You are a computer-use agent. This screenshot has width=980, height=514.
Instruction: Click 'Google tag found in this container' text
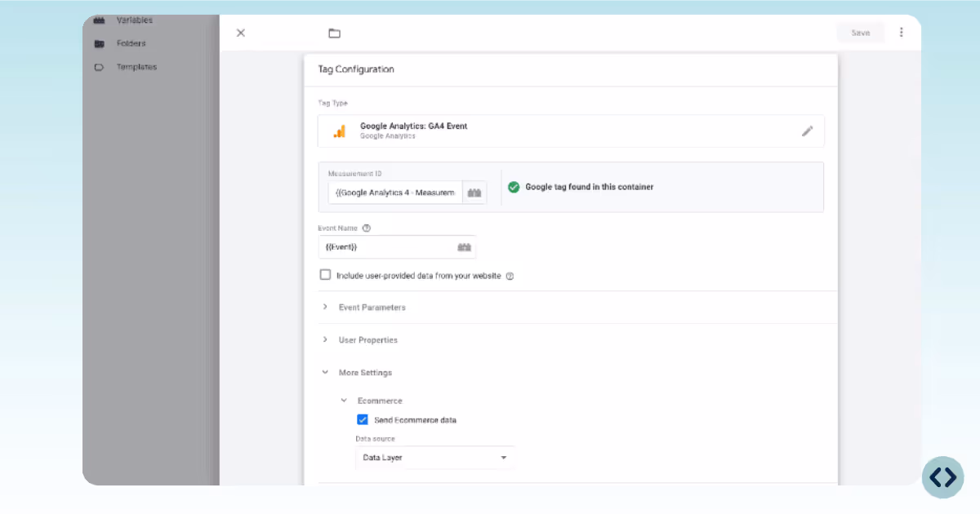[590, 187]
